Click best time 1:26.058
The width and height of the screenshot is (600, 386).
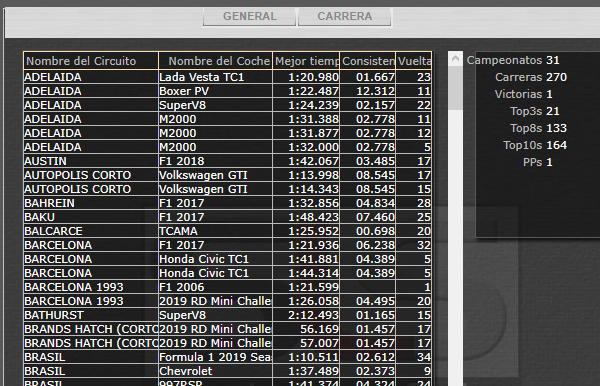(x=306, y=301)
